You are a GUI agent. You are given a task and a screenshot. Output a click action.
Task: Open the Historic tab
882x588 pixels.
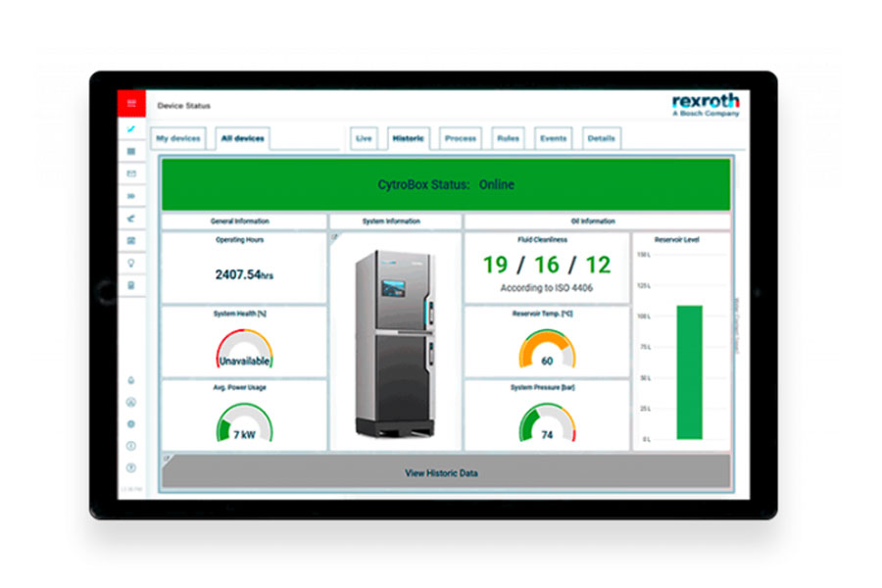point(409,138)
